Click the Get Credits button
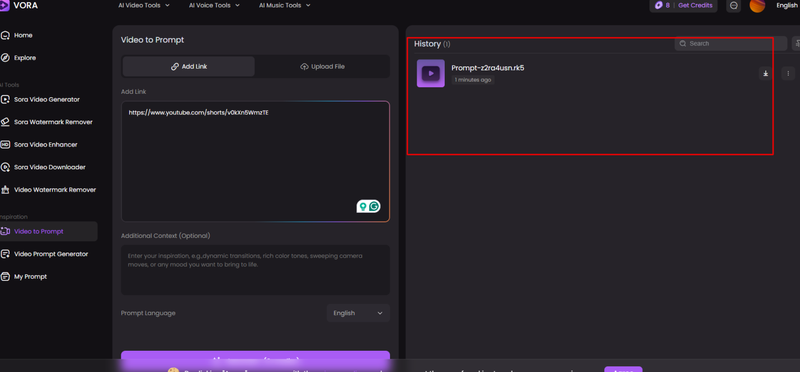800x372 pixels. 695,6
